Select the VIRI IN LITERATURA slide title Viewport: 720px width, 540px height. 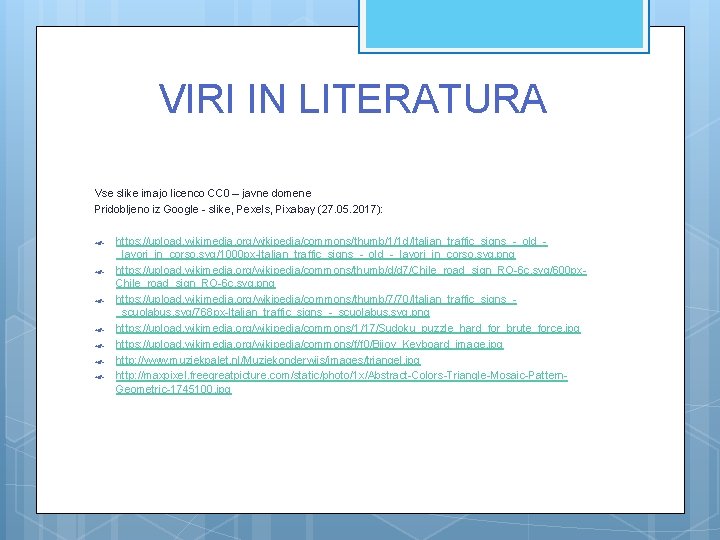tap(353, 99)
